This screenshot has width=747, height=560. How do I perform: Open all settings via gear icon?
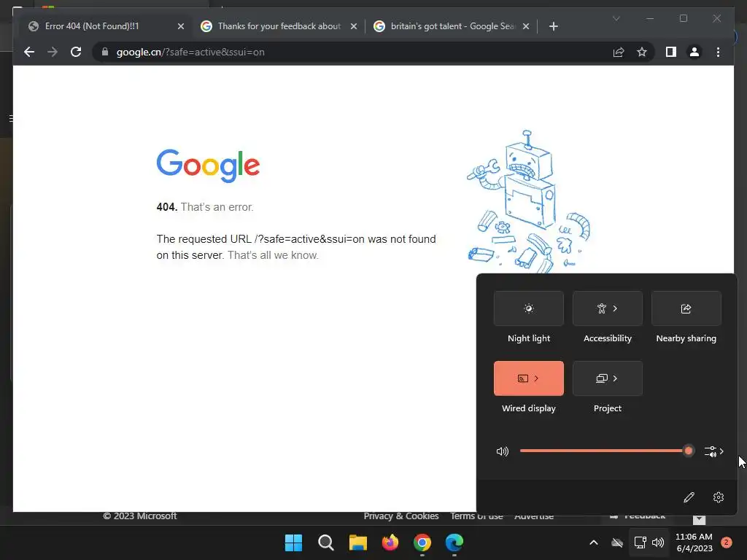tap(719, 497)
